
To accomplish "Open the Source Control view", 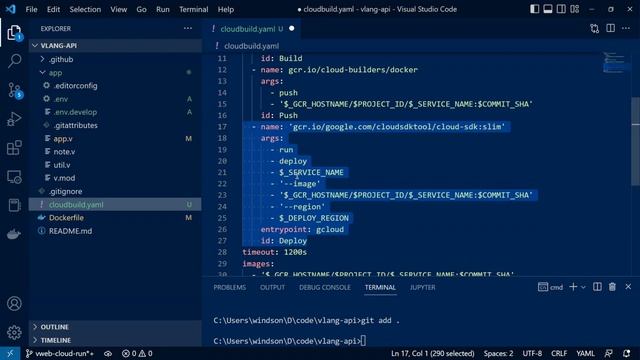I will [x=15, y=90].
